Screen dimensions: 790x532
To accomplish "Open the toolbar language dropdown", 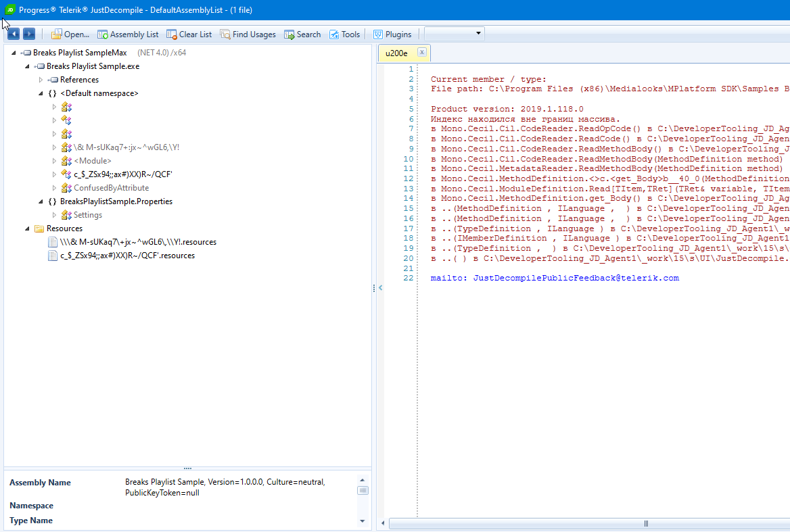I will pyautogui.click(x=455, y=34).
